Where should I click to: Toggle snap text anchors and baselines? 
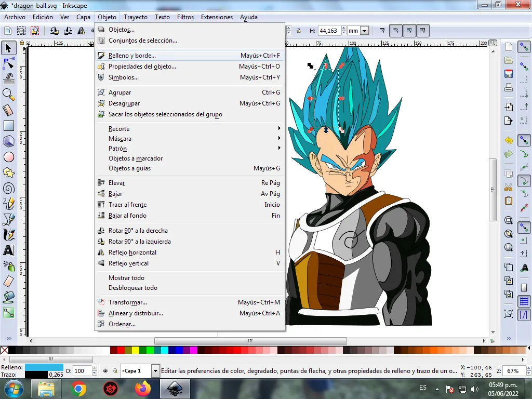[x=524, y=268]
